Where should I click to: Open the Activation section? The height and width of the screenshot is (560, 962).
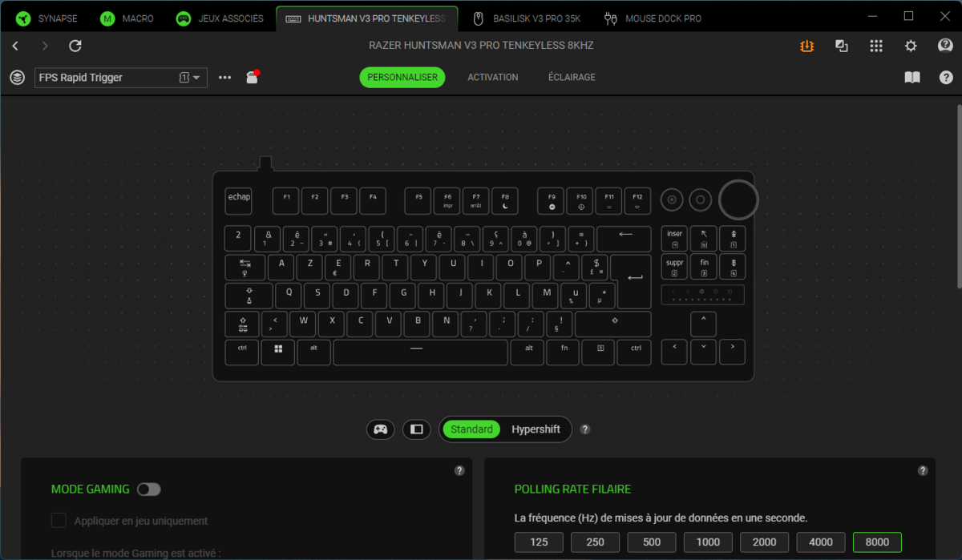[493, 78]
